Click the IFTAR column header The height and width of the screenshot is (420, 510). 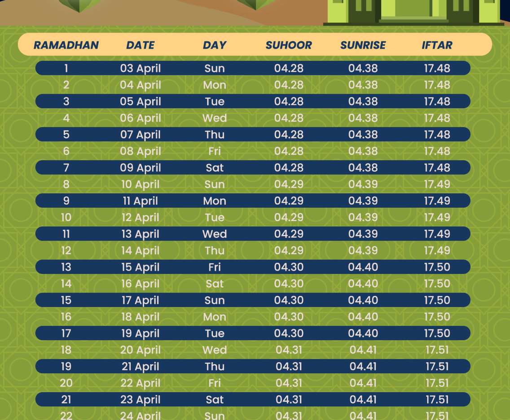[437, 45]
